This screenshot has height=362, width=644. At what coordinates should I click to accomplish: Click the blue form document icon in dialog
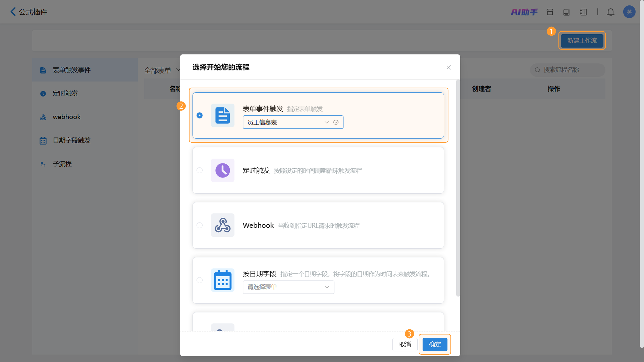(223, 115)
